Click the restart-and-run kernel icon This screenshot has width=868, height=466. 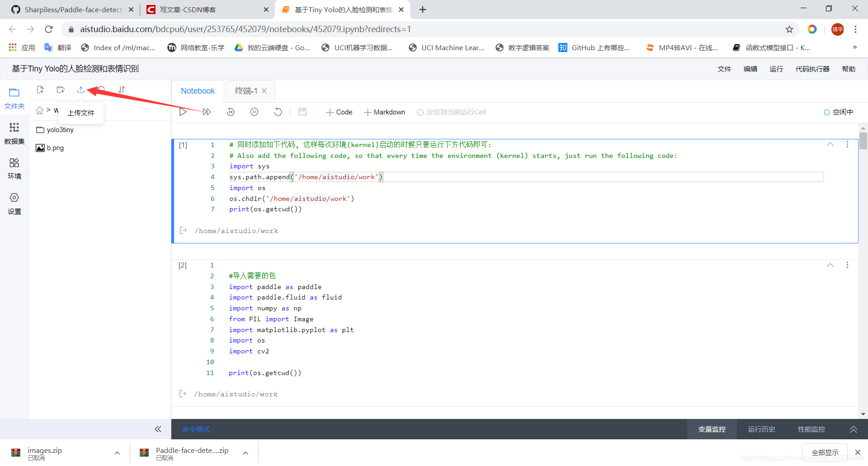coord(231,112)
